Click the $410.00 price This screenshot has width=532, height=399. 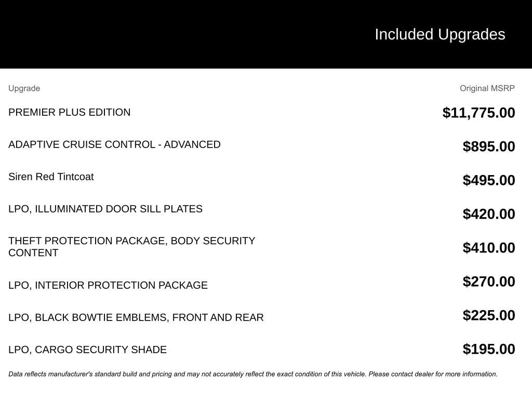489,248
